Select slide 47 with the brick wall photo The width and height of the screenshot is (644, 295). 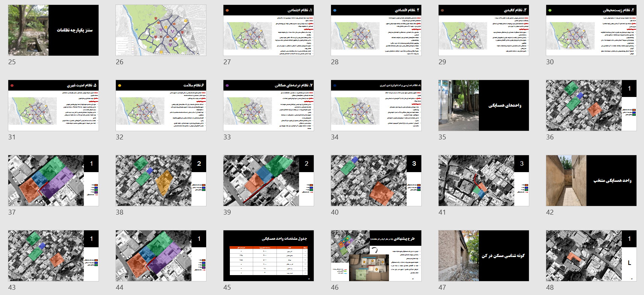click(484, 256)
